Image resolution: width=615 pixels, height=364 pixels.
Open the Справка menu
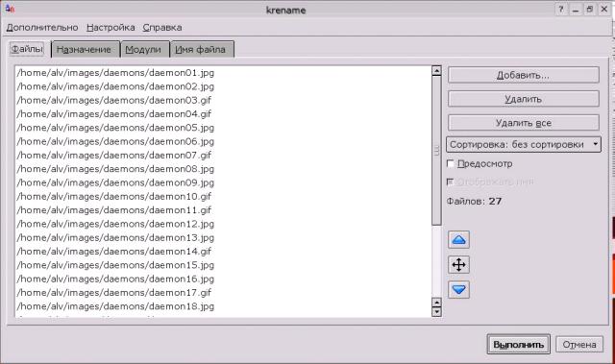pos(162,28)
